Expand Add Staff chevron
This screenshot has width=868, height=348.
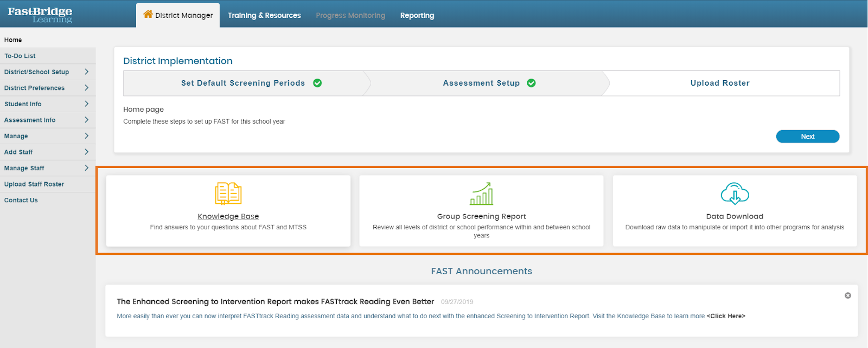click(x=86, y=152)
